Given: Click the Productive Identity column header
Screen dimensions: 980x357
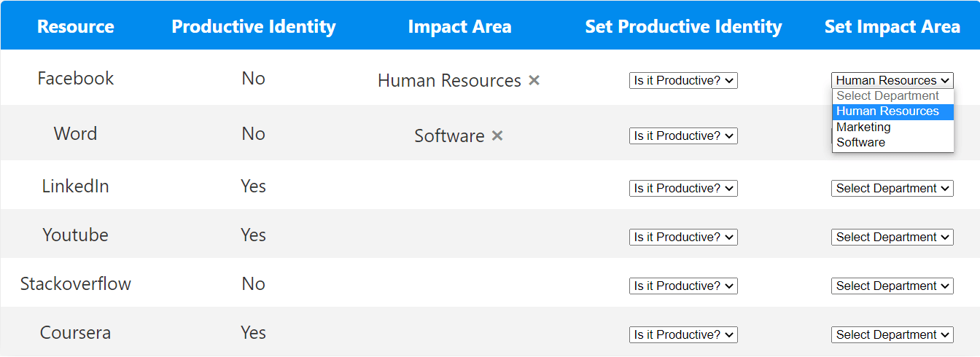Looking at the screenshot, I should pyautogui.click(x=254, y=27).
